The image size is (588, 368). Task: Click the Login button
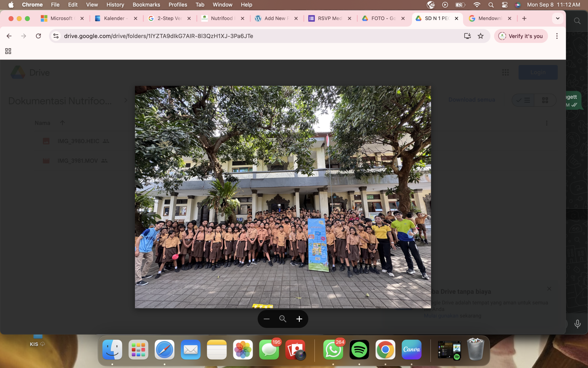tap(538, 72)
